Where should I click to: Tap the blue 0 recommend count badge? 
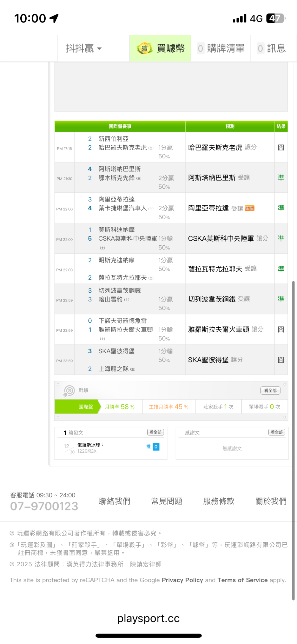156,447
